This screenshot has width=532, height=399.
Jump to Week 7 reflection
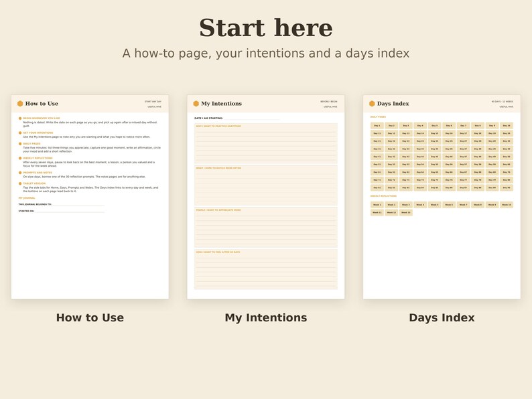(x=463, y=205)
